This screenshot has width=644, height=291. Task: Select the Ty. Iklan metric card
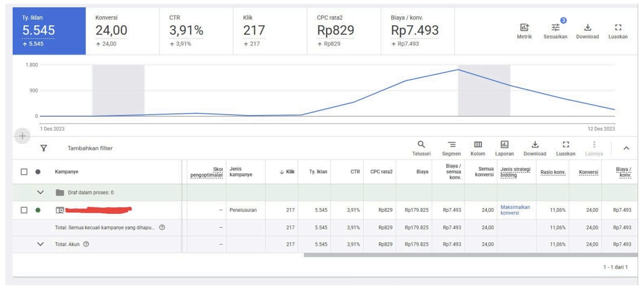[x=49, y=31]
